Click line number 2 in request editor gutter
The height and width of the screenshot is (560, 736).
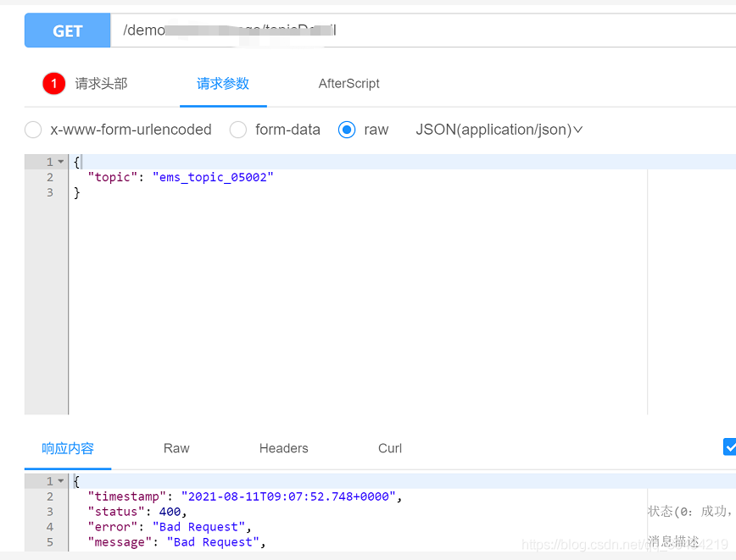[50, 177]
